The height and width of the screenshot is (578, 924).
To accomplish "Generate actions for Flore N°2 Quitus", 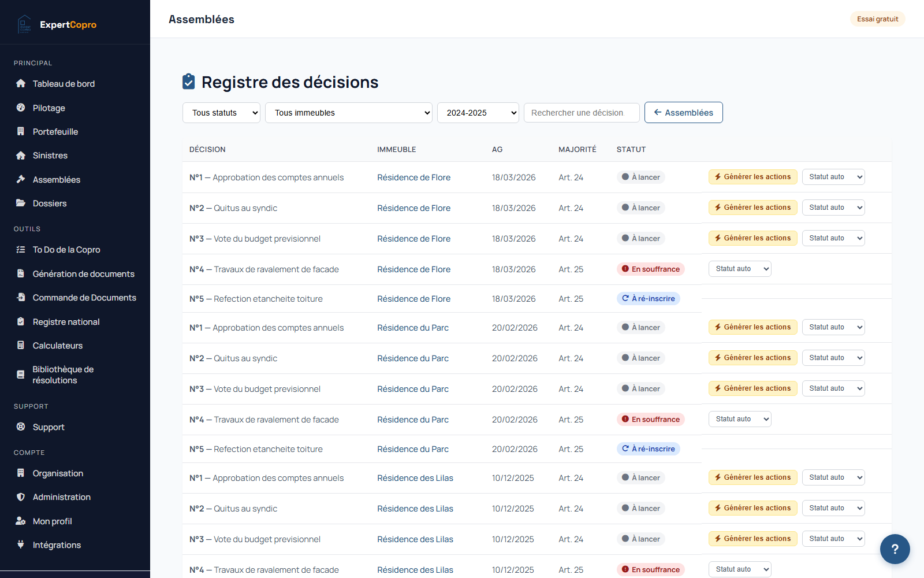I will click(753, 208).
